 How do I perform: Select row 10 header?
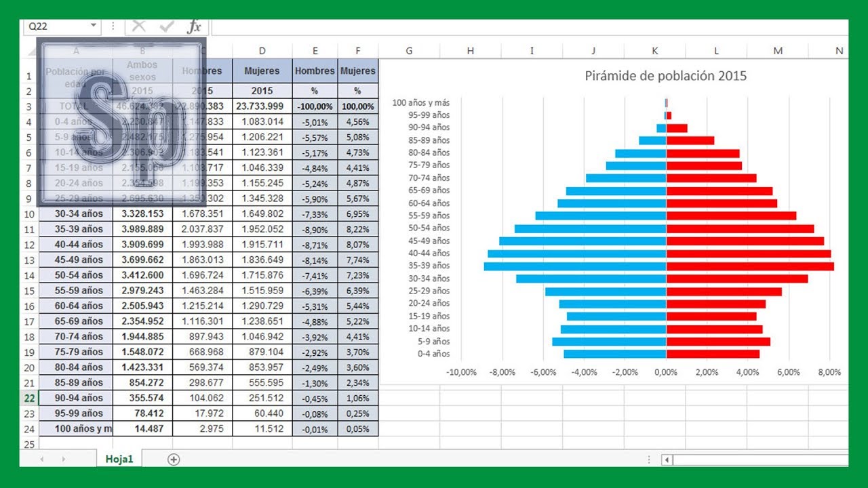tap(29, 213)
